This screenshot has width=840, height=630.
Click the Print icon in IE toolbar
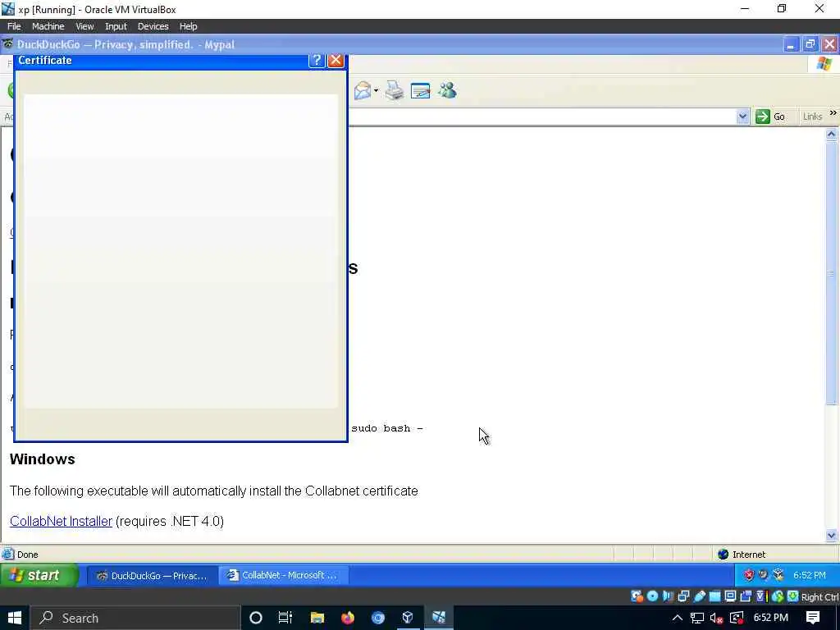click(395, 90)
